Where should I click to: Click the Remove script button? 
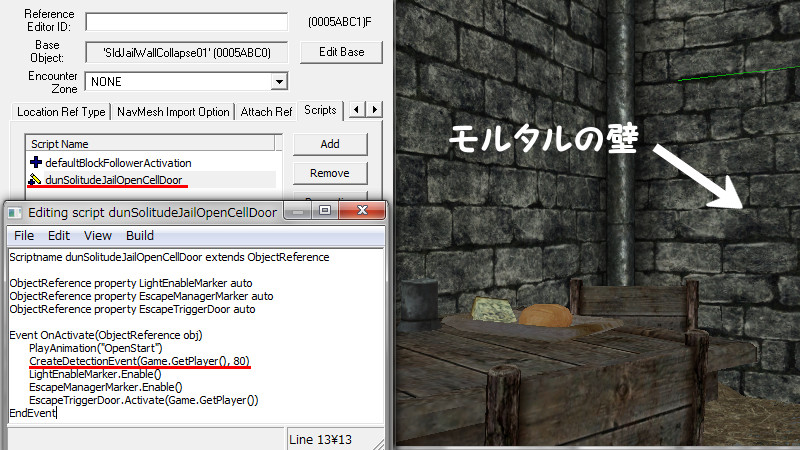point(330,173)
